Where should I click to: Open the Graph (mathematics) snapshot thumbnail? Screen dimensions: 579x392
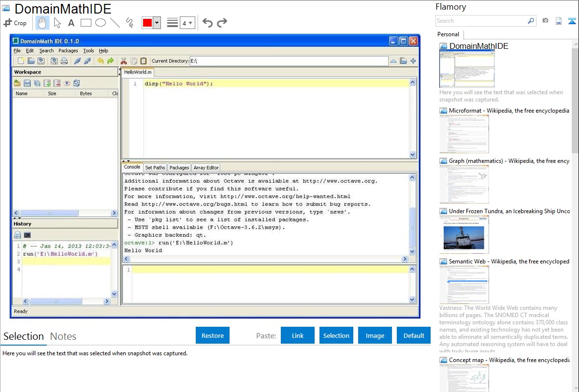click(464, 184)
